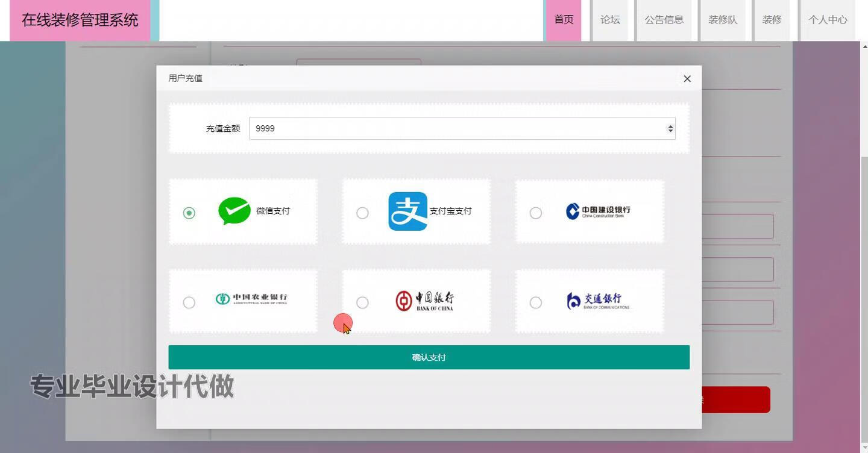Viewport: 868px width, 453px height.
Task: Click the 支付宝支付 label text
Action: [x=450, y=211]
